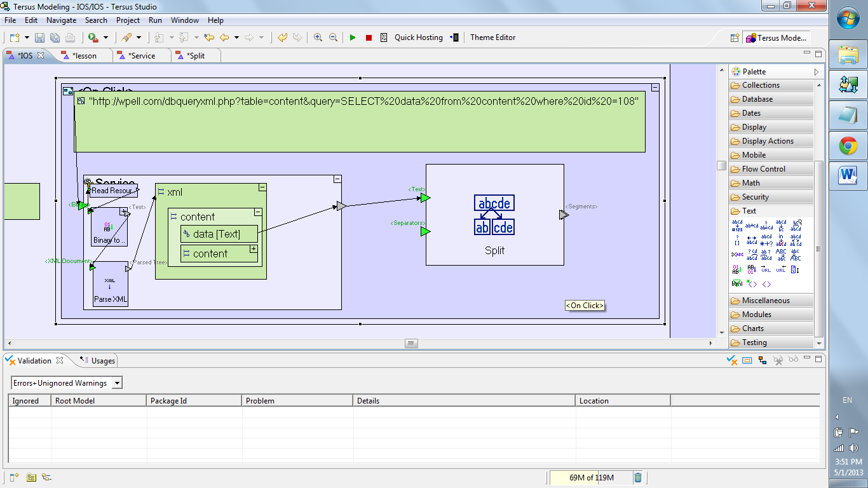868x488 pixels.
Task: Expand the inner content node plus box
Action: pyautogui.click(x=254, y=249)
